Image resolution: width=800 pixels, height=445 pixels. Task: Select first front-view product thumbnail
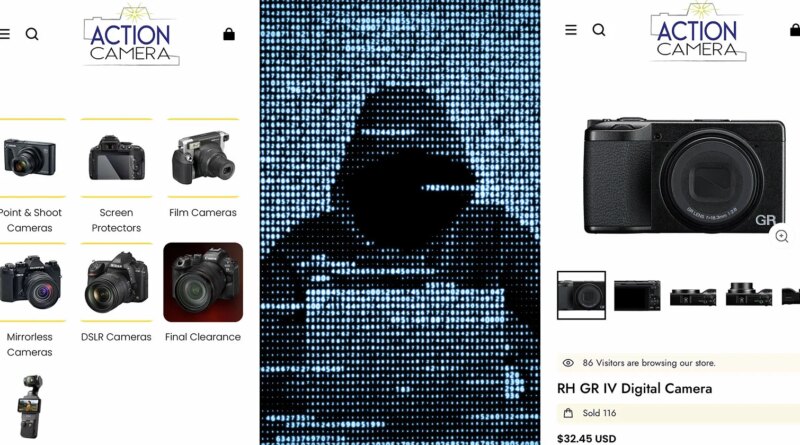point(582,295)
